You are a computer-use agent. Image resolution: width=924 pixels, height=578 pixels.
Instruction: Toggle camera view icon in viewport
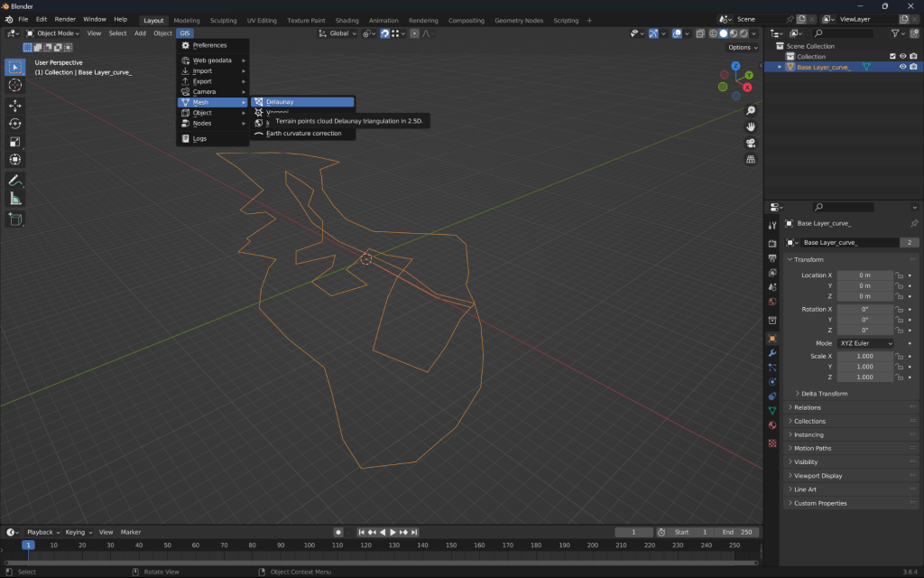pos(751,144)
